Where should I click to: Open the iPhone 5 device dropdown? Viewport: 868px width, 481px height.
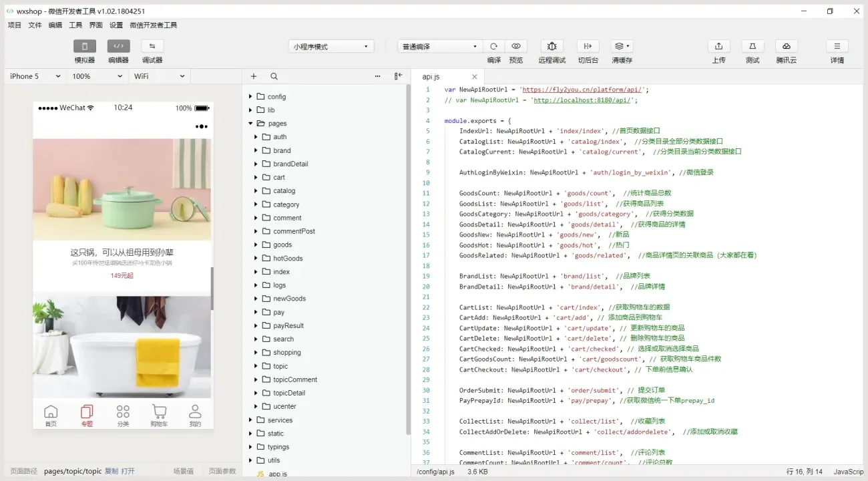(33, 76)
